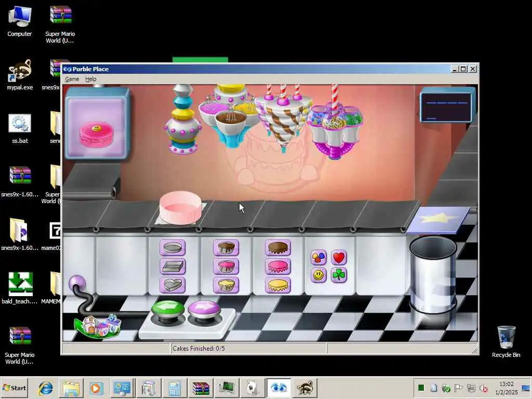Image resolution: width=532 pixels, height=399 pixels.
Task: Select the square cake pan shape
Action: pyautogui.click(x=172, y=267)
